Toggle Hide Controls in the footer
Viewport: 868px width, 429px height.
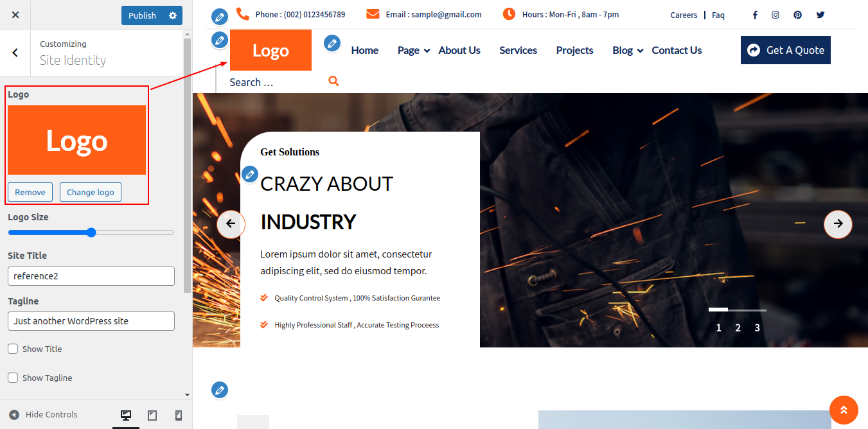pos(43,415)
